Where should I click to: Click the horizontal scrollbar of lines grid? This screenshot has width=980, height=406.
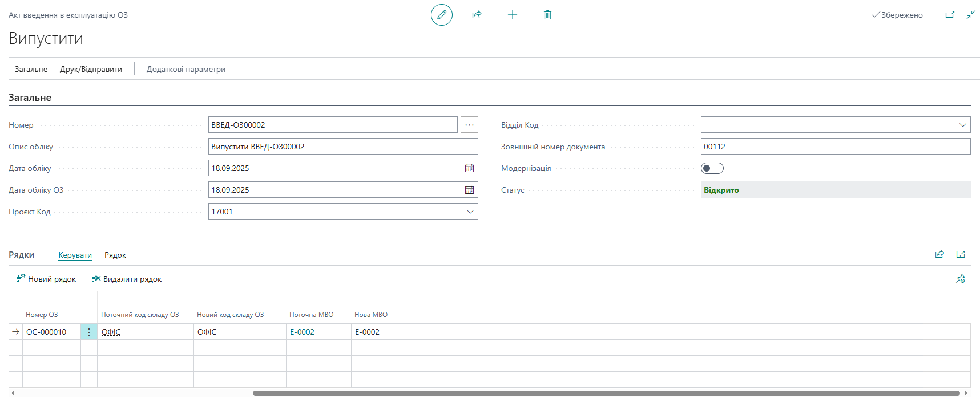coord(606,393)
